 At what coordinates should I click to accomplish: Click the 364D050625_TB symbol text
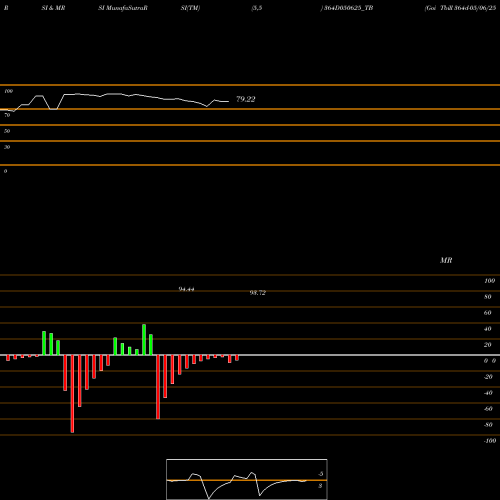click(x=349, y=8)
